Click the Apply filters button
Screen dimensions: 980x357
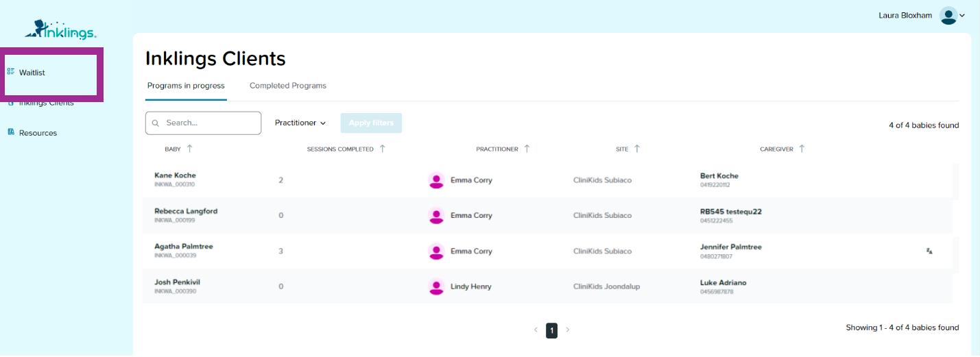371,123
